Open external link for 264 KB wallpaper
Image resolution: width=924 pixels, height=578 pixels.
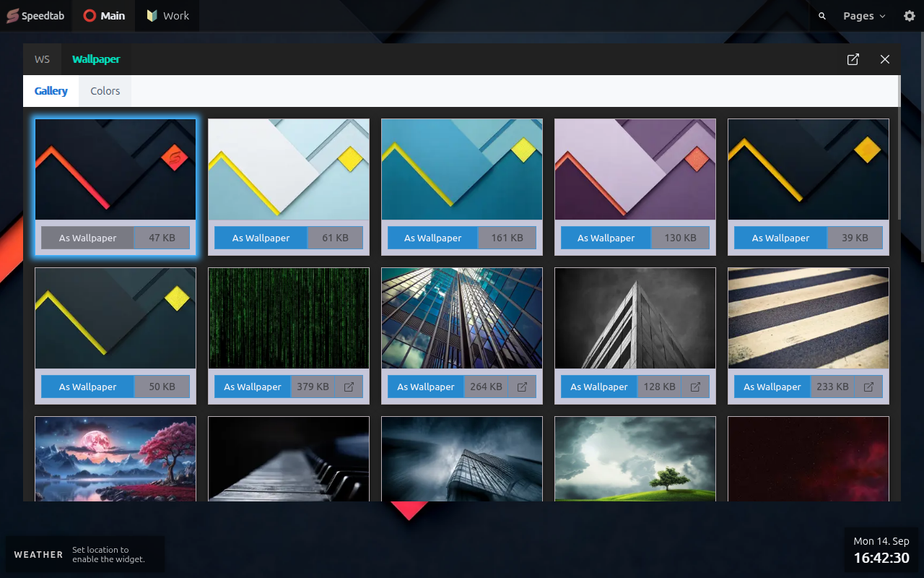(522, 387)
